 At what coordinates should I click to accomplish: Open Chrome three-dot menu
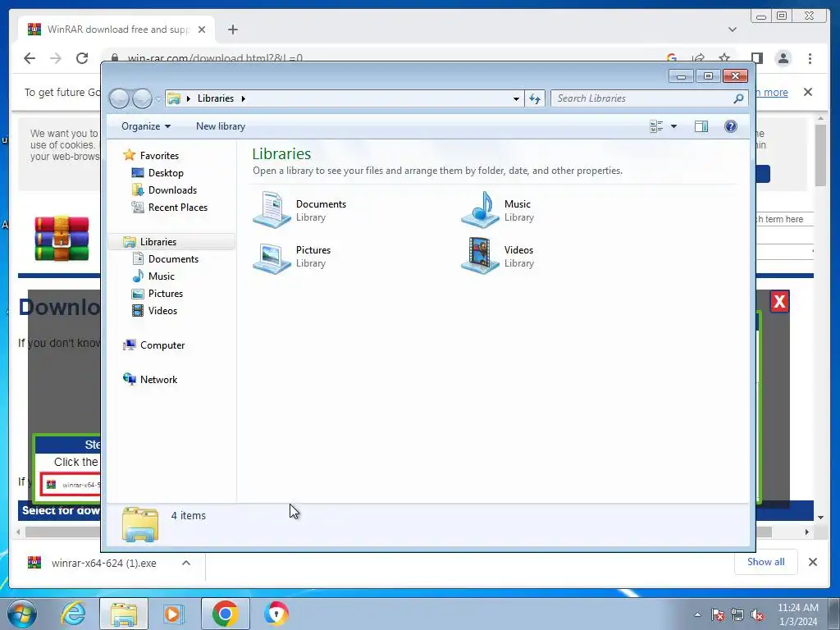810,58
